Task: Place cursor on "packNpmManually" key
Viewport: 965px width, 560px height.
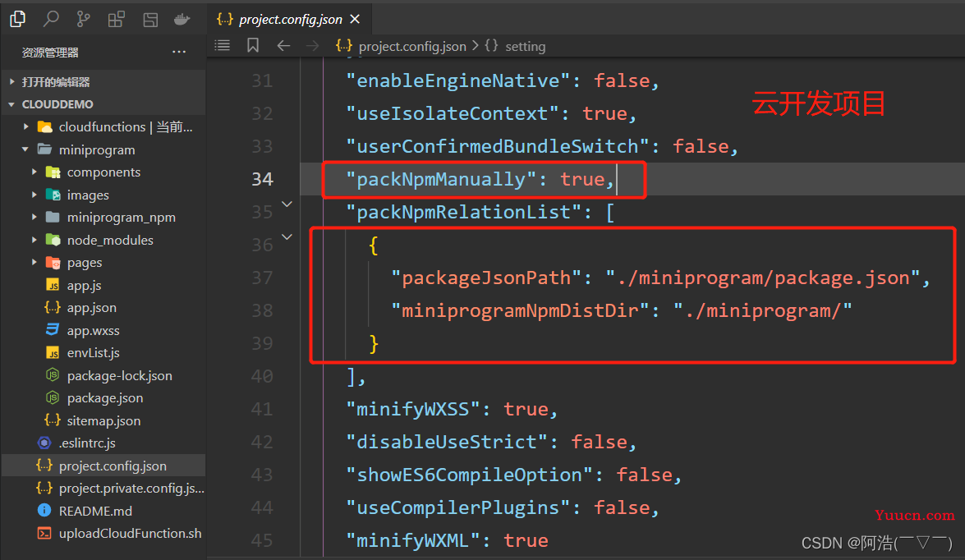Action: (x=441, y=179)
